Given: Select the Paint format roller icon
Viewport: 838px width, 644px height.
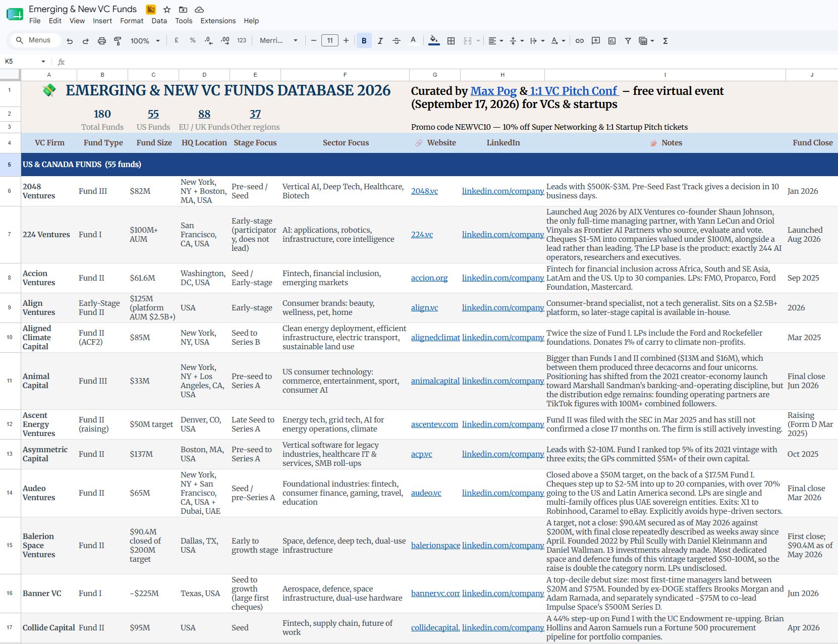Looking at the screenshot, I should (x=118, y=41).
